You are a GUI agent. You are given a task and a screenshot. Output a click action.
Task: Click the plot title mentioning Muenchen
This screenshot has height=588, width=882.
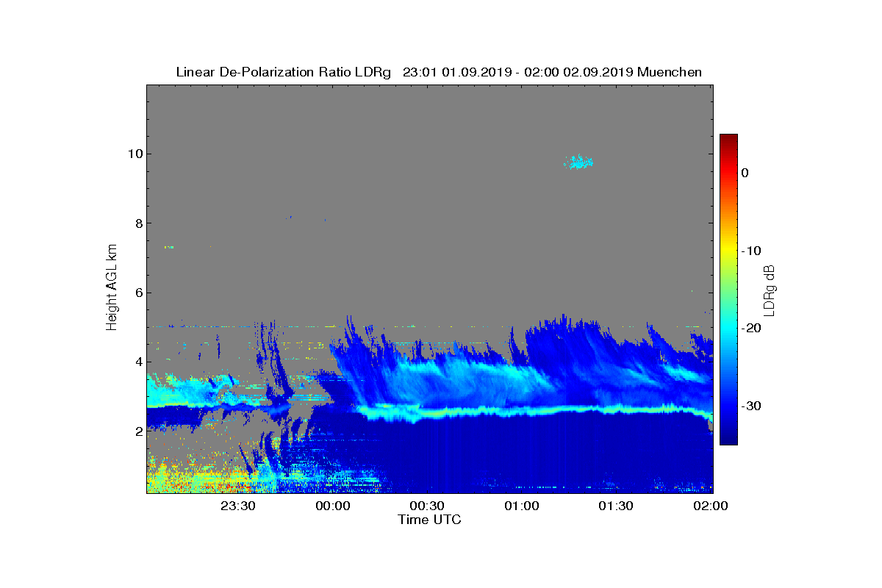tap(439, 72)
